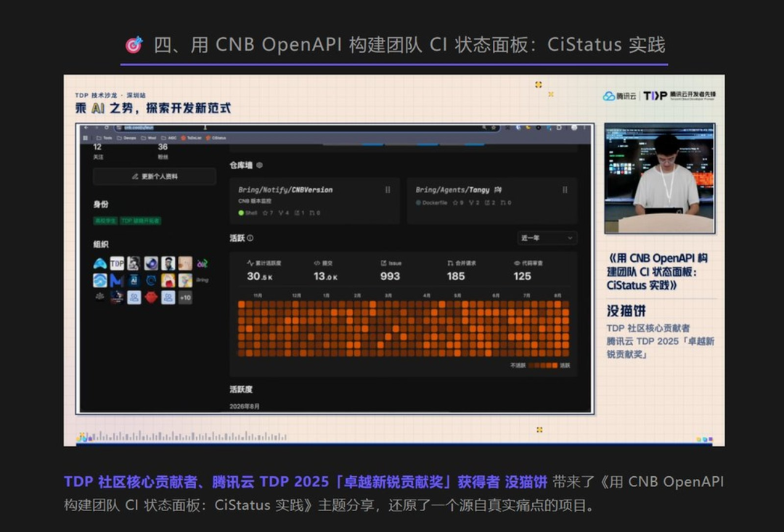Image resolution: width=784 pixels, height=532 pixels.
Task: Click drag handle on CNBVersion card
Action: point(388,190)
